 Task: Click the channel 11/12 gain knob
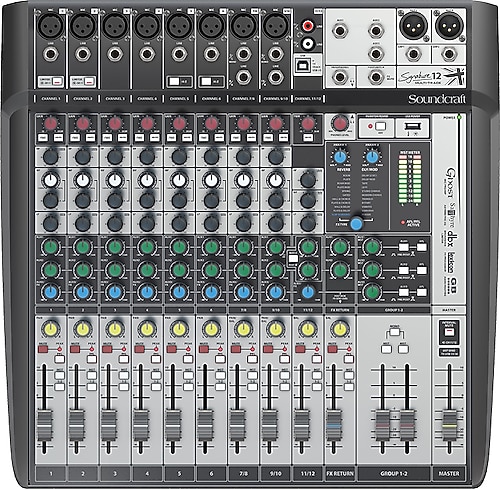(x=308, y=123)
